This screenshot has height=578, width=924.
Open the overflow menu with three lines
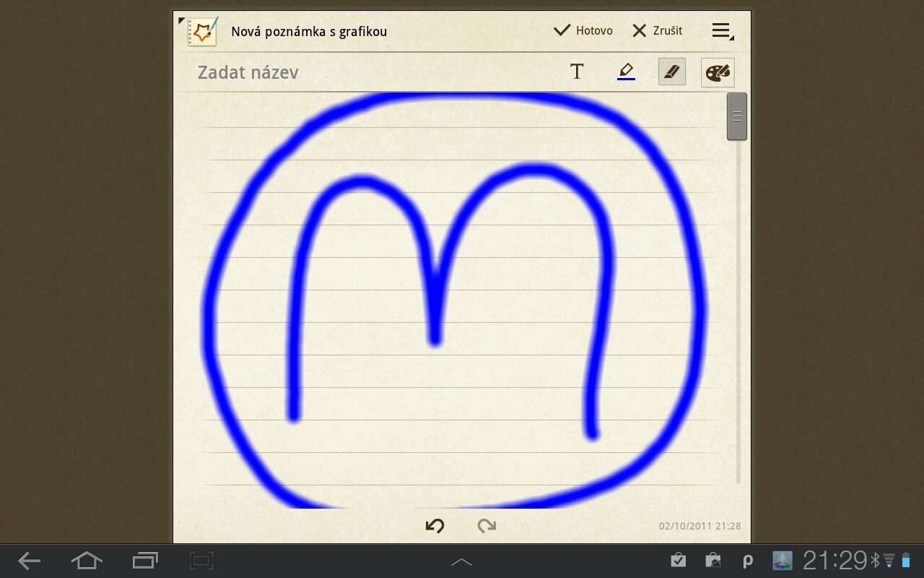click(721, 30)
